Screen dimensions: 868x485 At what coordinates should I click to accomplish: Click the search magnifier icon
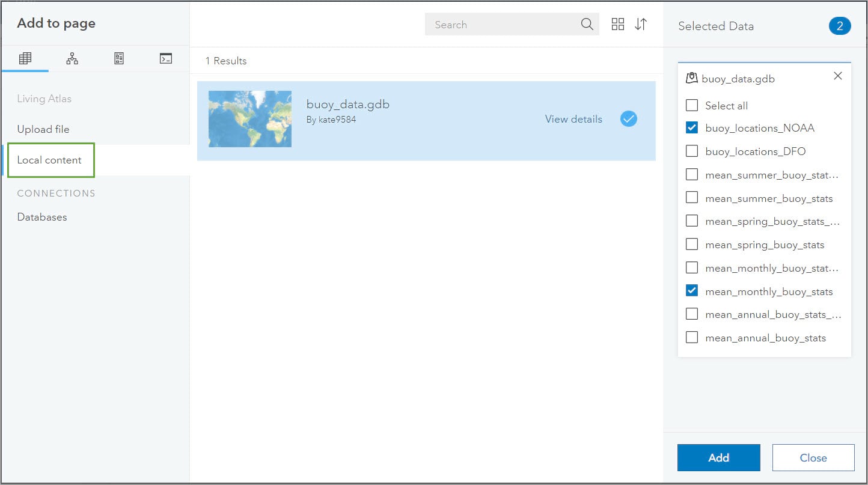pyautogui.click(x=586, y=25)
